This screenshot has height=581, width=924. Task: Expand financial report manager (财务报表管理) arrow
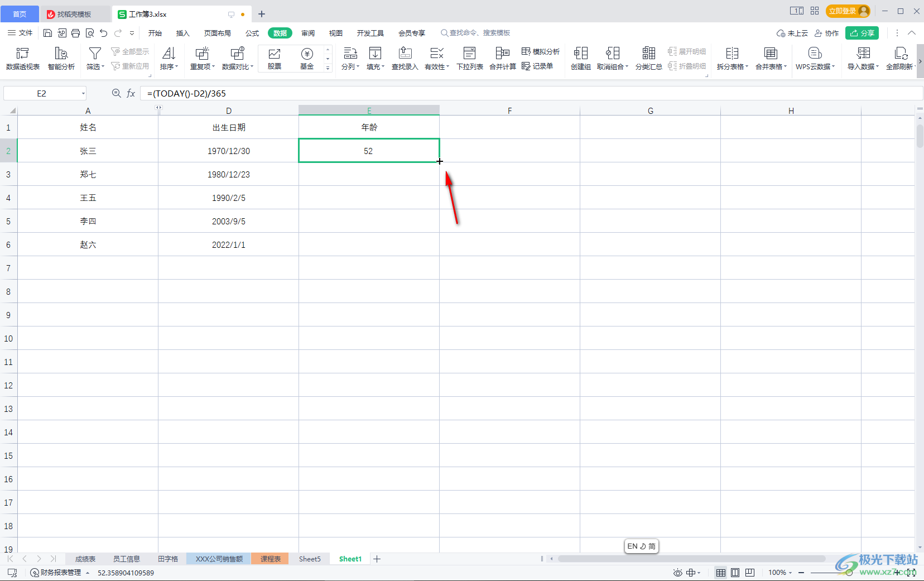(88, 573)
